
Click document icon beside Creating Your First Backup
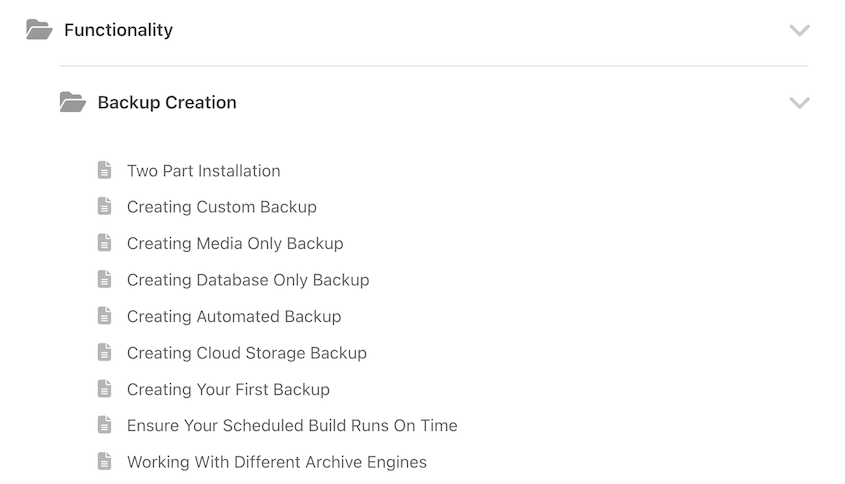pyautogui.click(x=105, y=389)
